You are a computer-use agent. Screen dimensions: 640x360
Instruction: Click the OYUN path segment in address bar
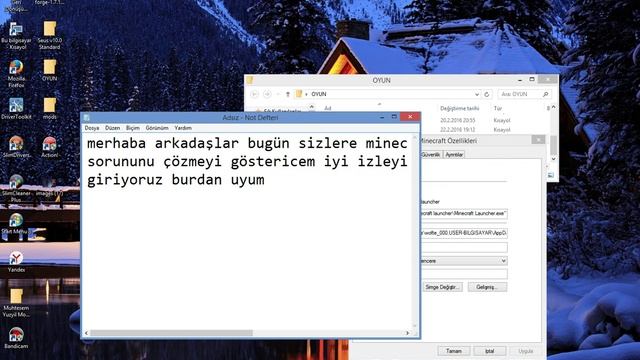tap(319, 94)
